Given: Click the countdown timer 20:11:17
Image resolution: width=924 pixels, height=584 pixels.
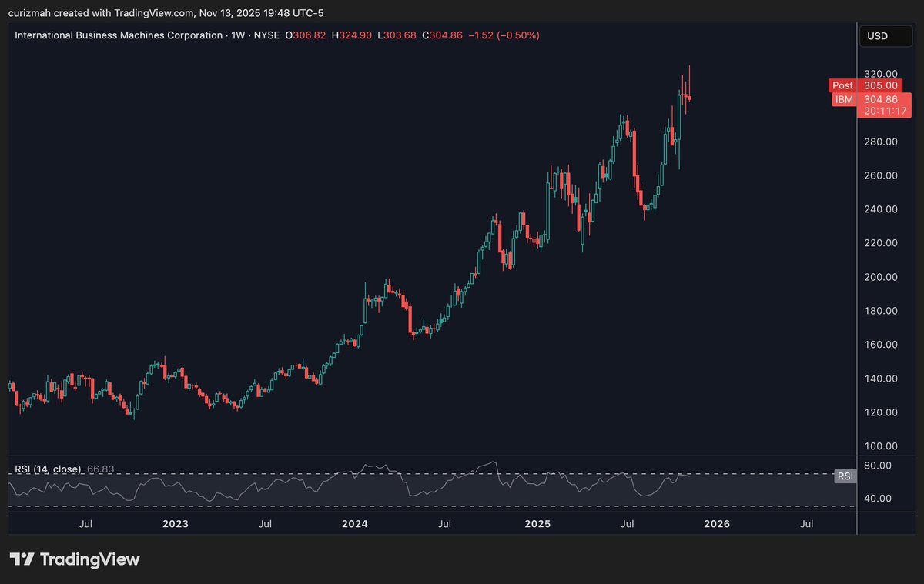Looking at the screenshot, I should (x=886, y=111).
